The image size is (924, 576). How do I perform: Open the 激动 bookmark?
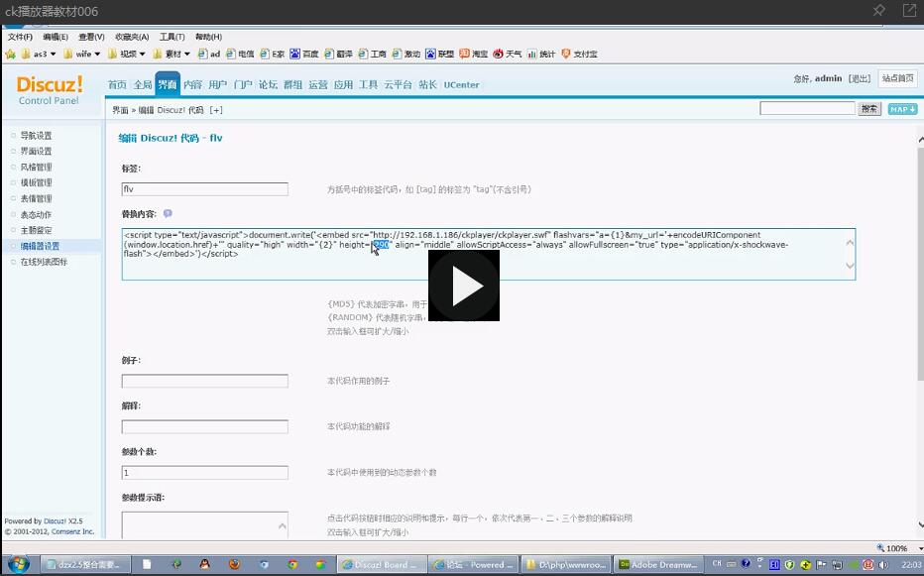[x=406, y=54]
